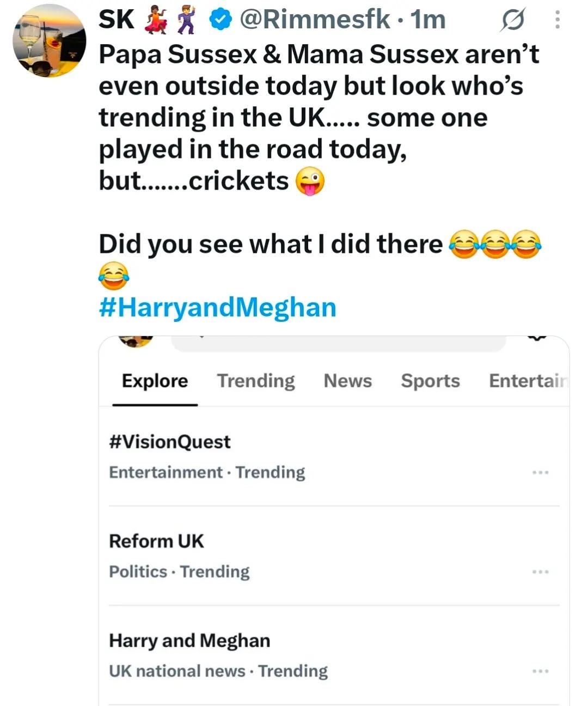This screenshot has width=588, height=706.
Task: Open the tweet's three-dot more options menu
Action: coord(557,20)
